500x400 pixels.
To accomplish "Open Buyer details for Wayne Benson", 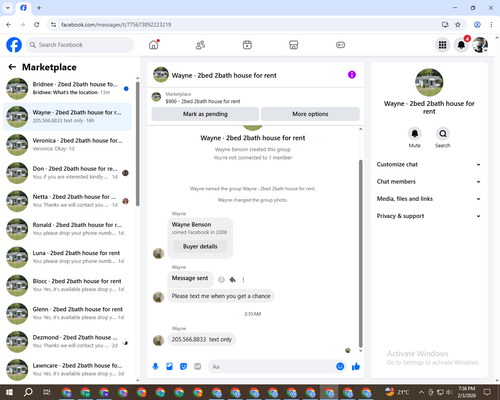I will (x=200, y=246).
